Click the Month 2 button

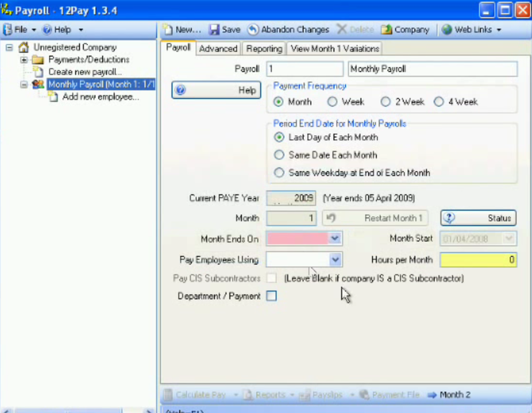(448, 395)
